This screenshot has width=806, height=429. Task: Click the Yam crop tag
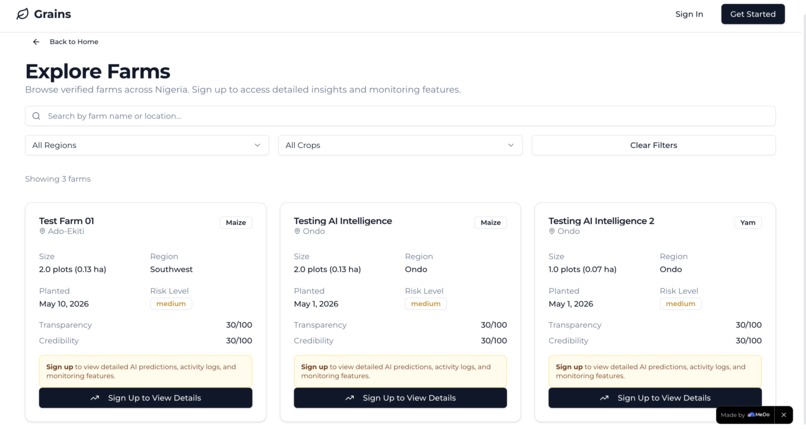748,222
